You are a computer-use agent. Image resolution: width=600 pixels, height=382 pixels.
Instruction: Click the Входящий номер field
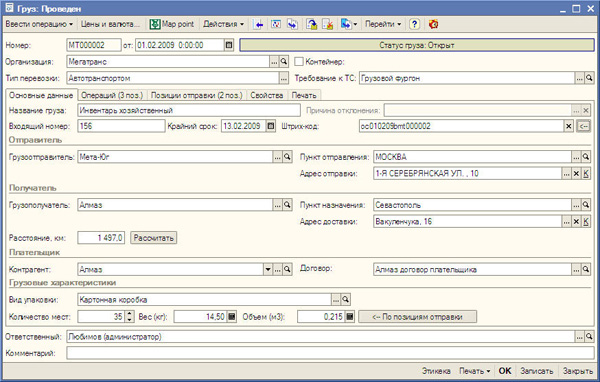[121, 126]
